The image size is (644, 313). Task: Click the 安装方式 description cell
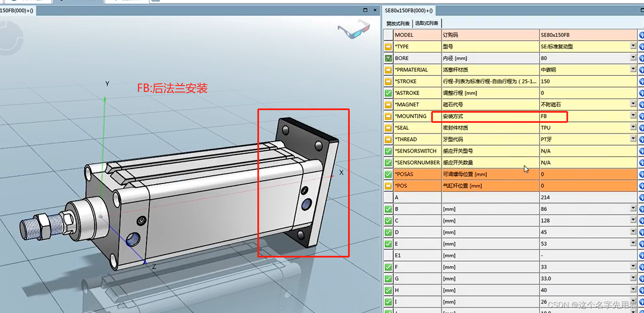pos(491,116)
